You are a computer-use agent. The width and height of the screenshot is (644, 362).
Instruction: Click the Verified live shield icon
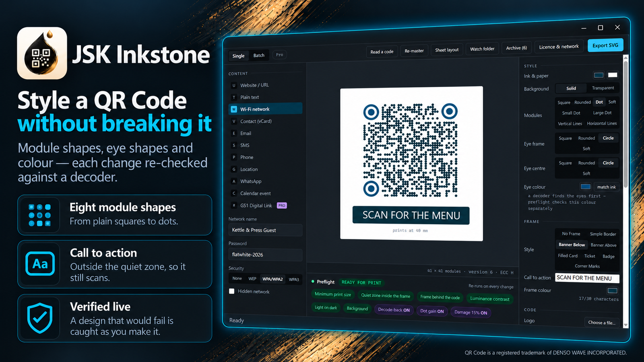(40, 318)
